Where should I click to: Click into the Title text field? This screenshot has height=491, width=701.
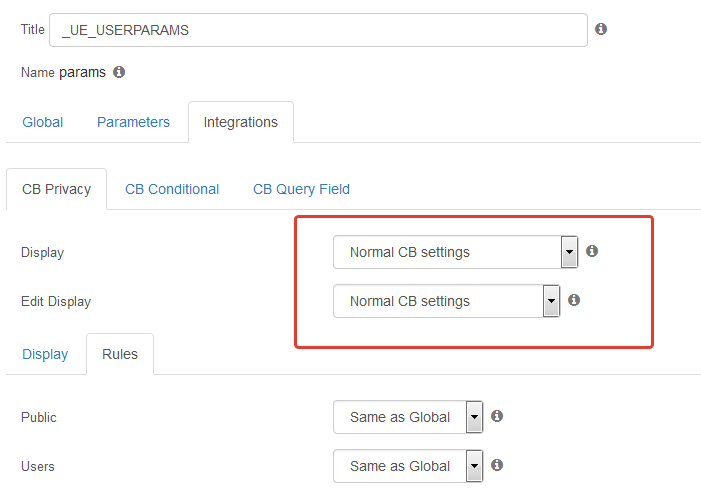(x=318, y=30)
